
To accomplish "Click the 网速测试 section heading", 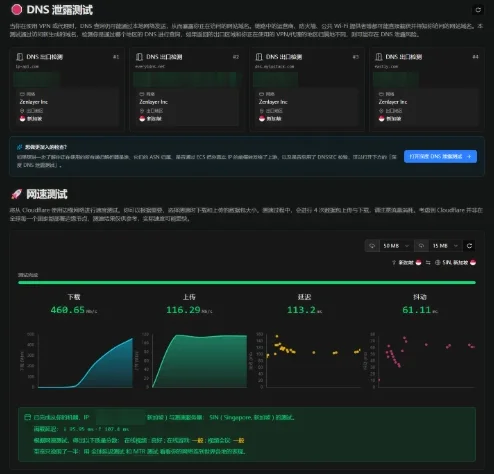I will (x=47, y=194).
